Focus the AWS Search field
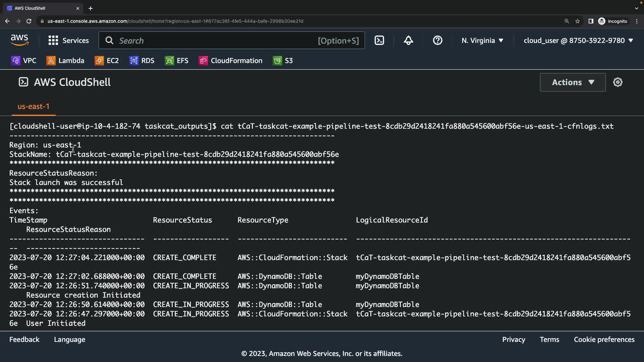This screenshot has height=362, width=644. point(215,41)
